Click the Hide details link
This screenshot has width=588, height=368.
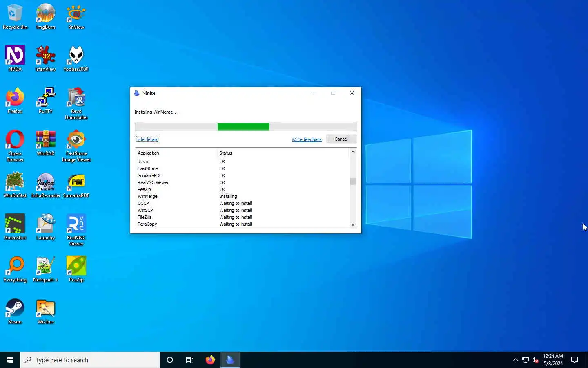tap(147, 139)
